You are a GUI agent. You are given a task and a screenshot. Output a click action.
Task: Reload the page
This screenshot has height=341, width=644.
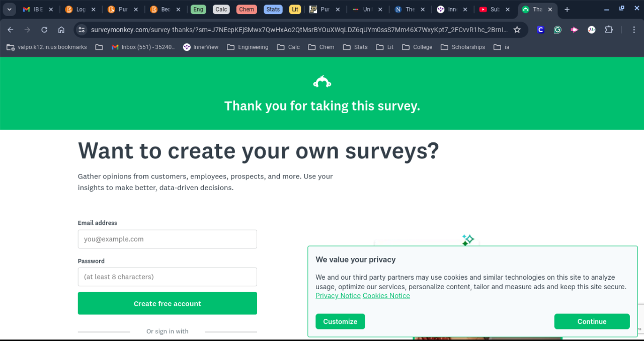coord(44,30)
